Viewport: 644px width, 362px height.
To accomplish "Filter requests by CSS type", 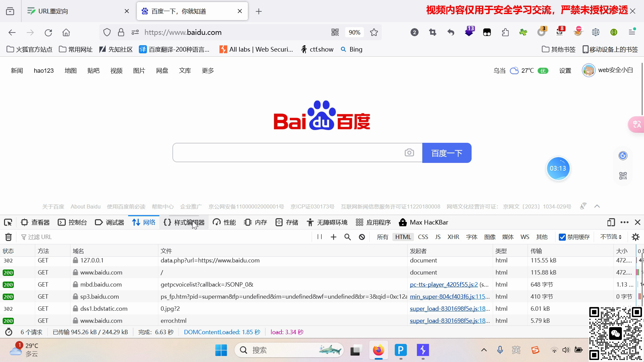I will 423,237.
